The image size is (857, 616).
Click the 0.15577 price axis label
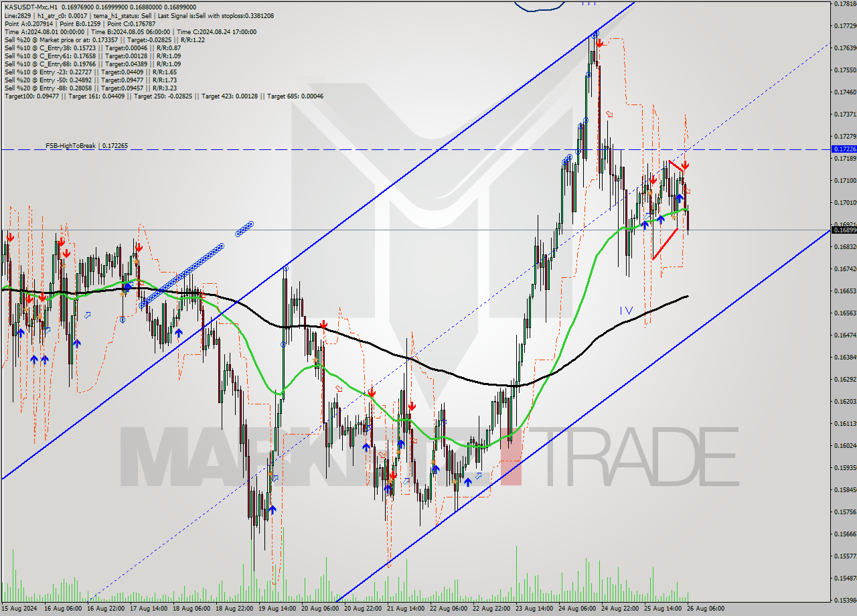click(846, 556)
